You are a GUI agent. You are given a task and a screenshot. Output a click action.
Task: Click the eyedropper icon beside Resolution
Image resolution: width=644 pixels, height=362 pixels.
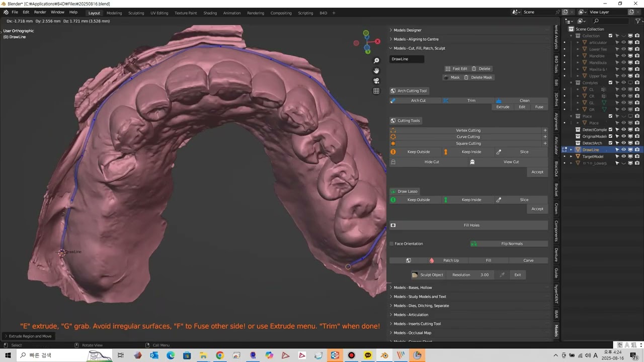(502, 275)
